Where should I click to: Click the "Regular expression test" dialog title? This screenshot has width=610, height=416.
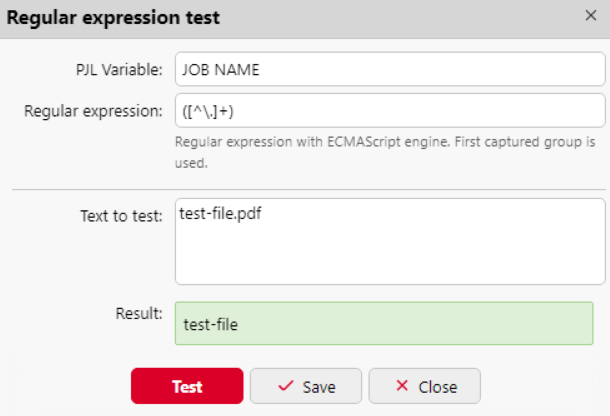point(115,17)
